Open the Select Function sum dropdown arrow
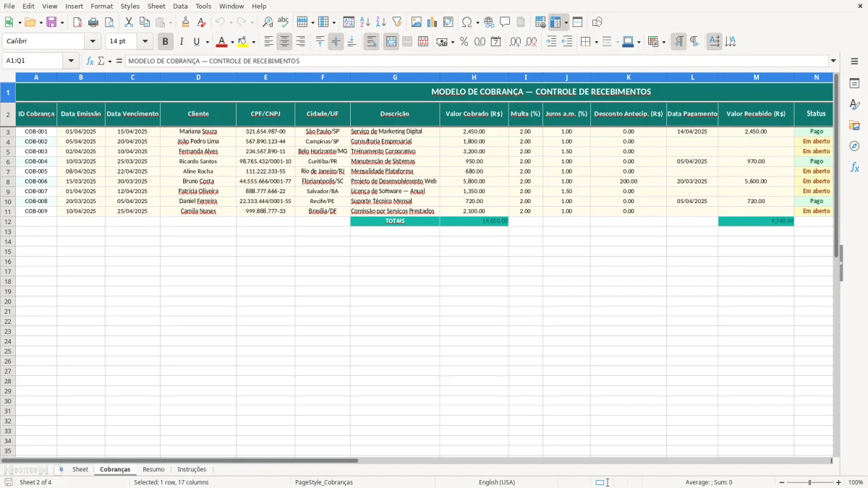Image resolution: width=868 pixels, height=488 pixels. [x=110, y=61]
